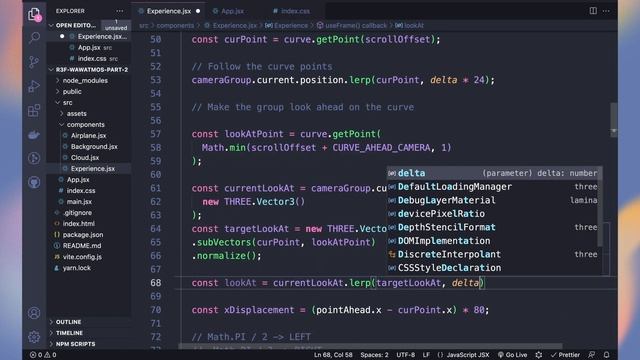The image size is (640, 360).
Task: Select App.jsx src in Open Editors
Action: pos(95,47)
